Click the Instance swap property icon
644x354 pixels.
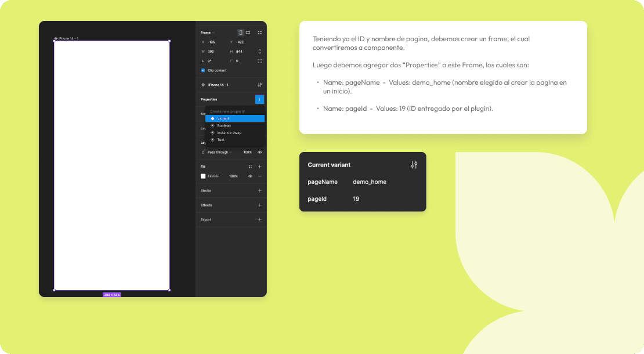[x=212, y=132]
